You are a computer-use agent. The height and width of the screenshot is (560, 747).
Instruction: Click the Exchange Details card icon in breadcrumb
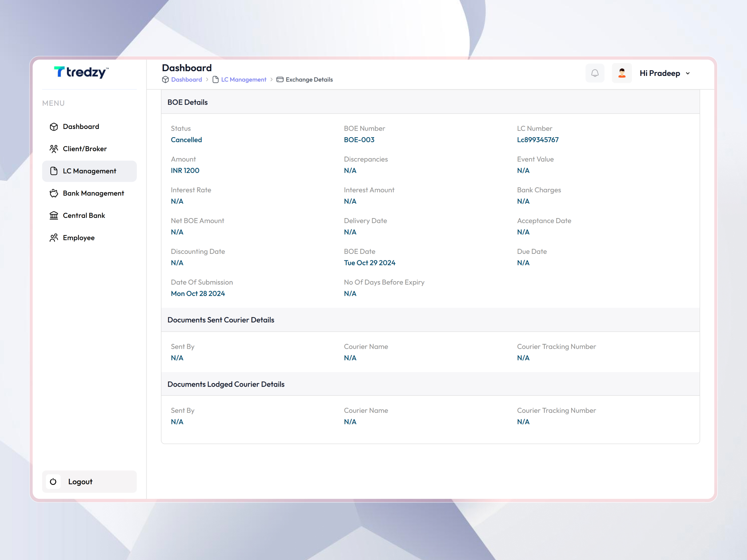(280, 79)
